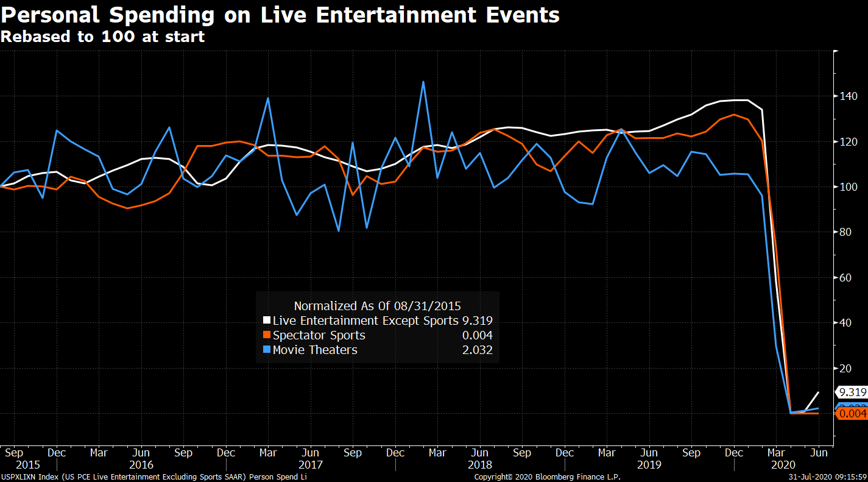Image resolution: width=868 pixels, height=482 pixels.
Task: Click the white Live Entertainment legend swatch
Action: coord(266,321)
